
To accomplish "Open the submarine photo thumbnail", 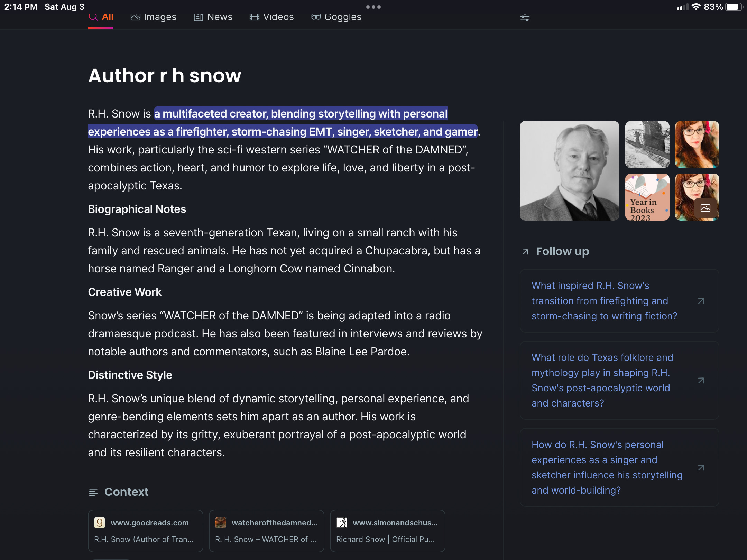I will click(647, 144).
